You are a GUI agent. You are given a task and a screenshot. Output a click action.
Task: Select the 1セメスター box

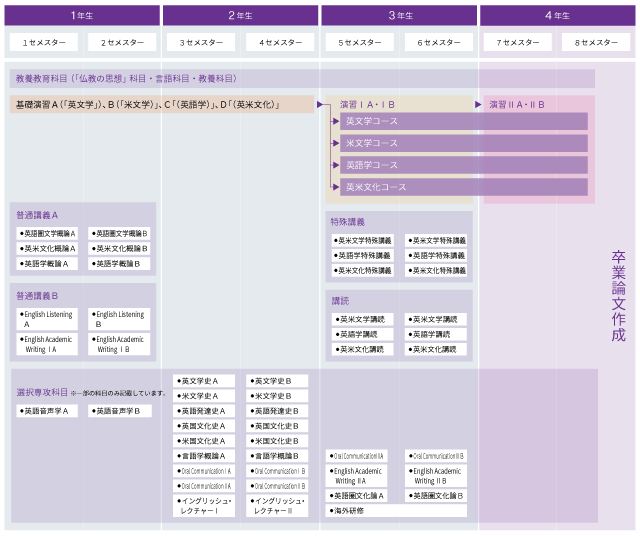[44, 42]
